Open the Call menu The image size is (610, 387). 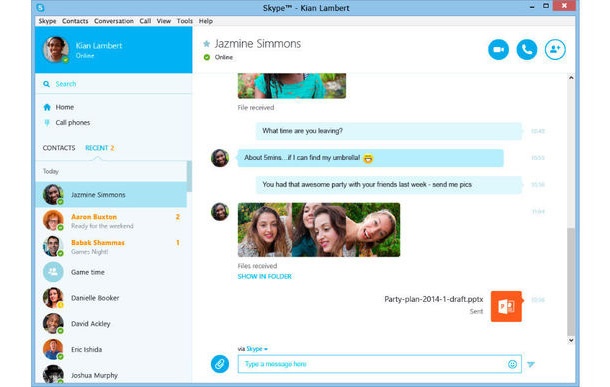coord(145,21)
